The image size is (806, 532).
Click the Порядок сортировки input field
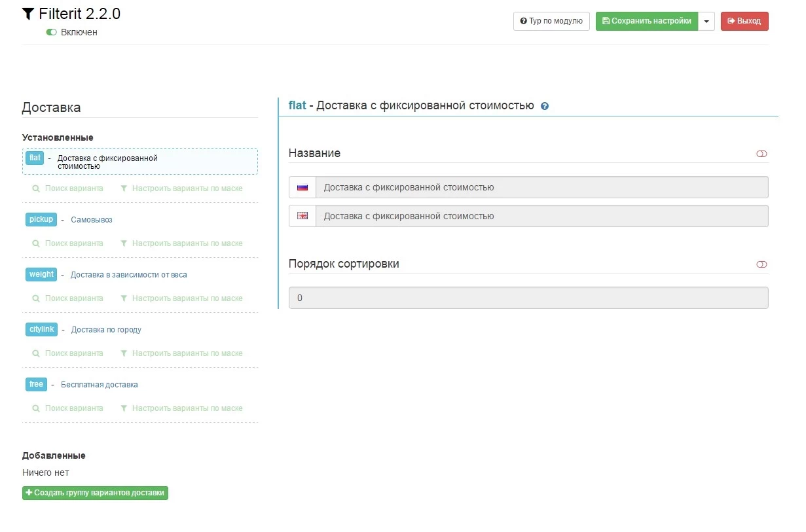528,298
